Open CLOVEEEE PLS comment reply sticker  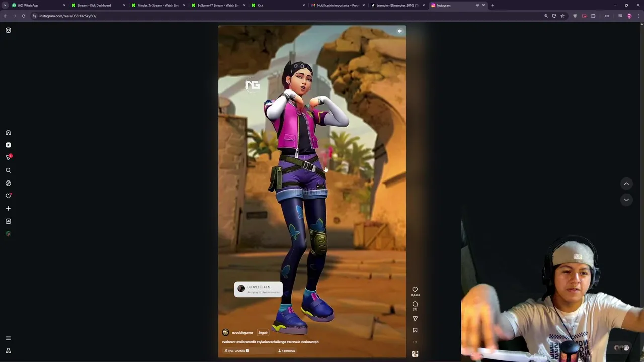[x=258, y=289]
